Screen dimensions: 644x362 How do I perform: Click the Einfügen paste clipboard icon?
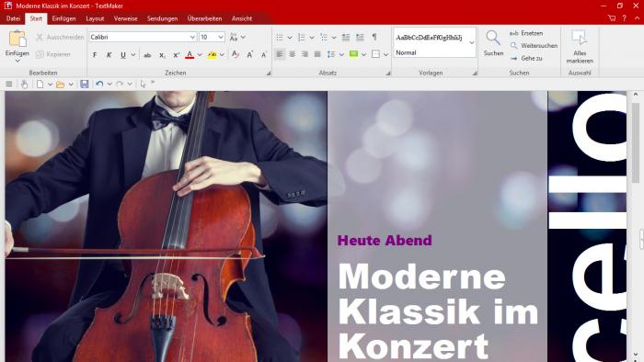(x=17, y=39)
